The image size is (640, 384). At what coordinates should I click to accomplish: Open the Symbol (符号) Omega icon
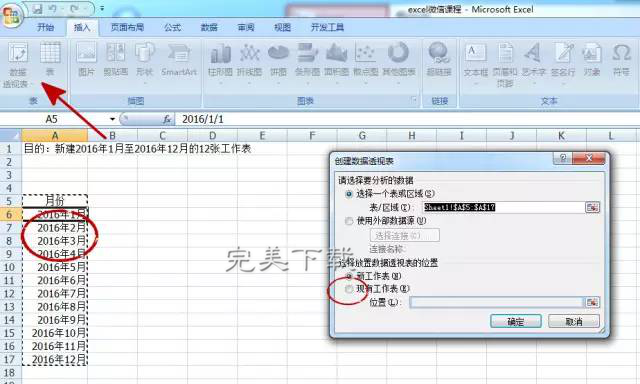point(621,60)
